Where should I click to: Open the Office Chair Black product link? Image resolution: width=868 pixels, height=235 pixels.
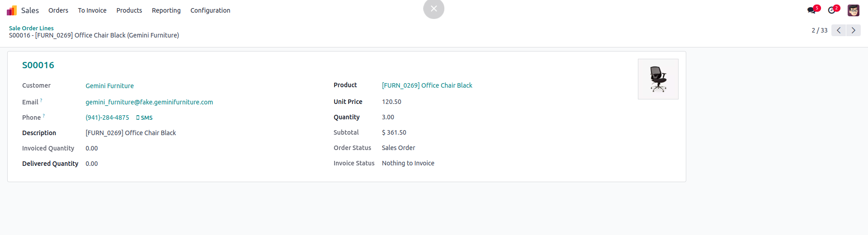[427, 85]
